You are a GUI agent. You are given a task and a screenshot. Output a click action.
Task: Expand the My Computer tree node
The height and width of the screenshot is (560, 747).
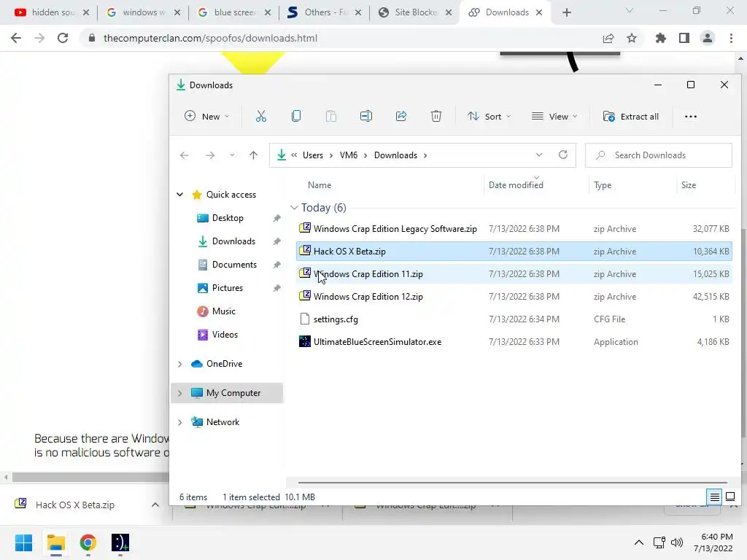tap(179, 393)
